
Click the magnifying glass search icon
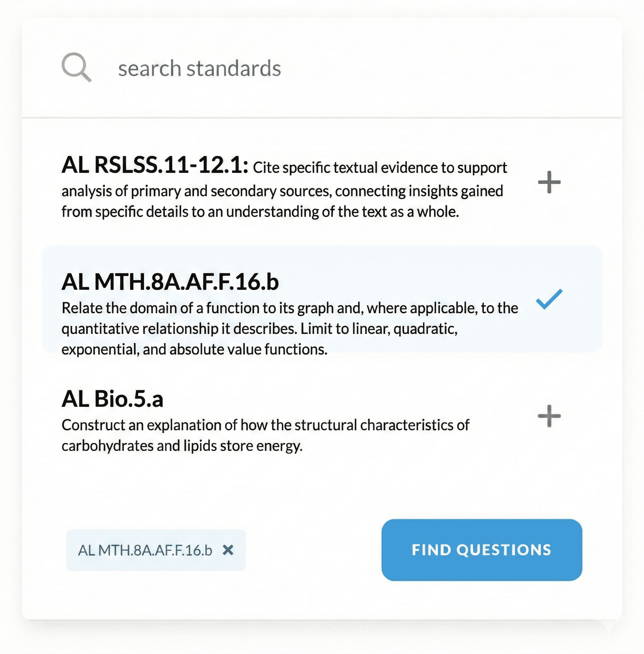click(x=76, y=67)
